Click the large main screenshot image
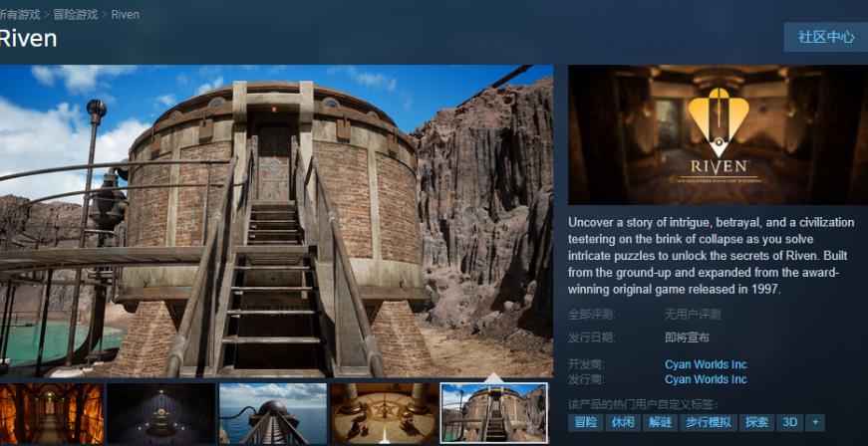 click(x=276, y=220)
